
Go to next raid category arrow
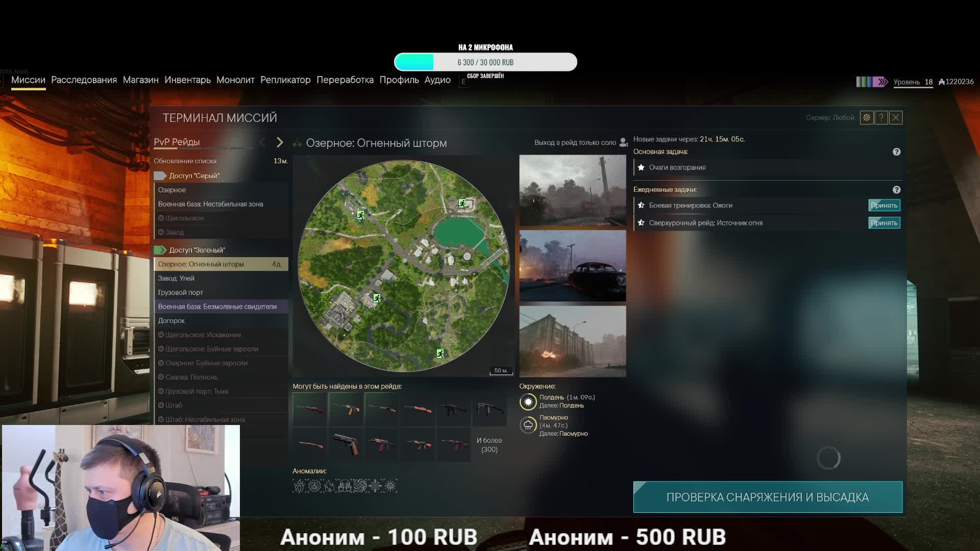click(x=280, y=143)
